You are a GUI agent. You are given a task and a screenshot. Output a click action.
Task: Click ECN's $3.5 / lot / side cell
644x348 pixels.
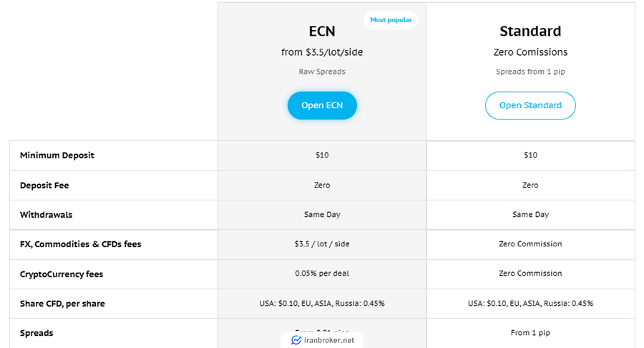[x=322, y=244]
